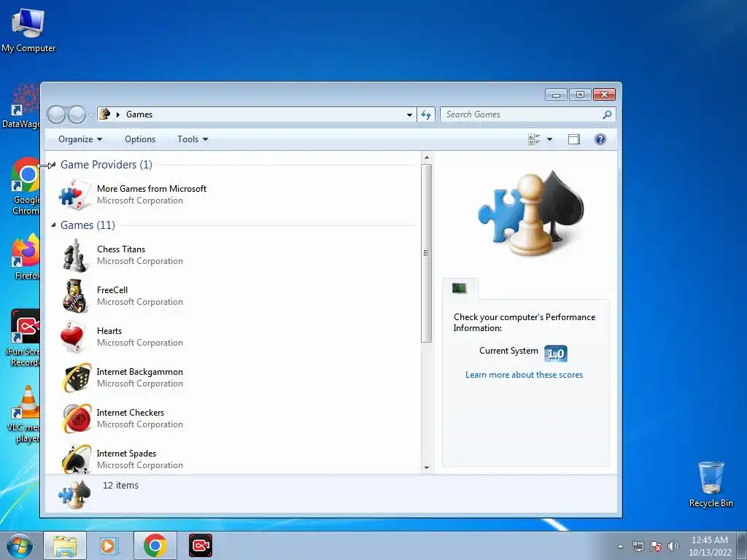
Task: Click the Hearts name text
Action: click(x=109, y=331)
